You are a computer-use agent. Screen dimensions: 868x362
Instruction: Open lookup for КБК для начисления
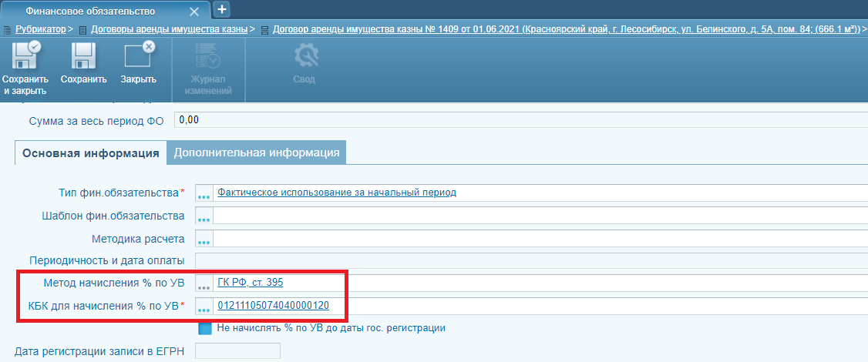point(204,307)
